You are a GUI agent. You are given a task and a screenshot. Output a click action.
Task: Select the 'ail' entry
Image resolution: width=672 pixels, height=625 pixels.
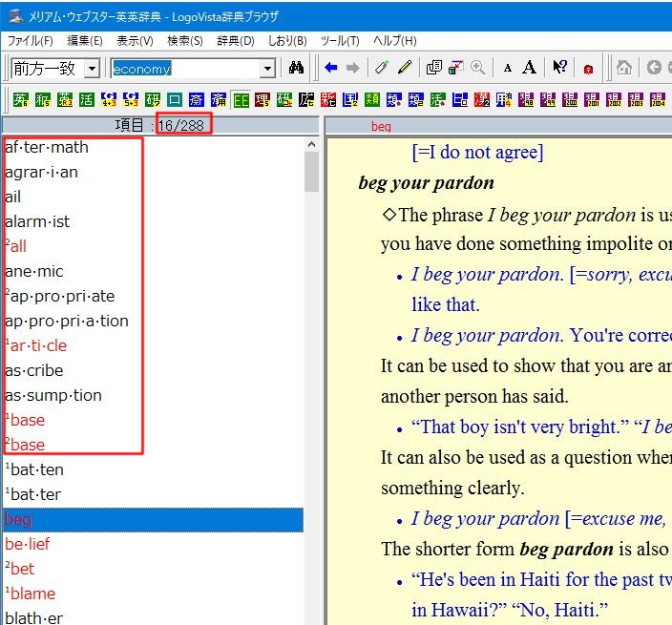click(12, 198)
